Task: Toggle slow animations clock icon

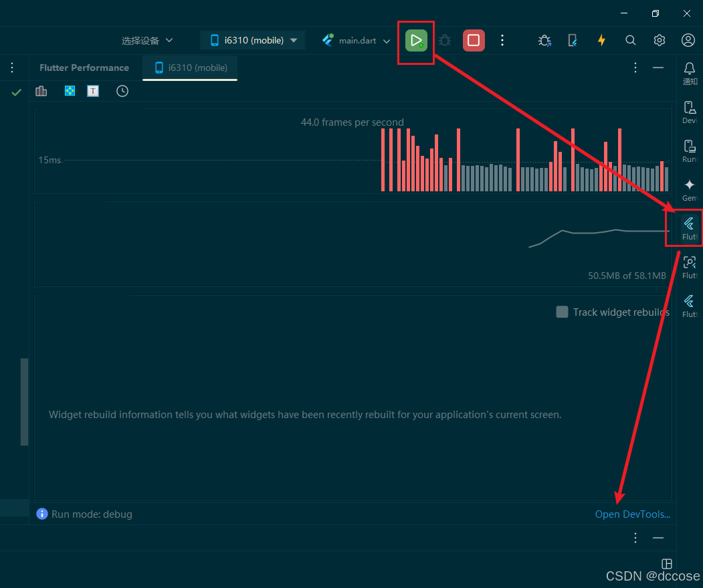Action: 122,91
